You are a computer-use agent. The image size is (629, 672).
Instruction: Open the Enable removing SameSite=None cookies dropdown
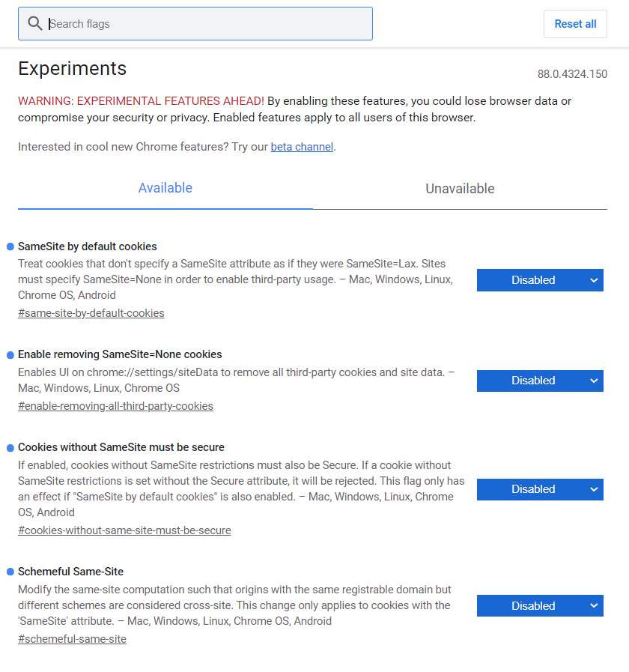(x=540, y=381)
